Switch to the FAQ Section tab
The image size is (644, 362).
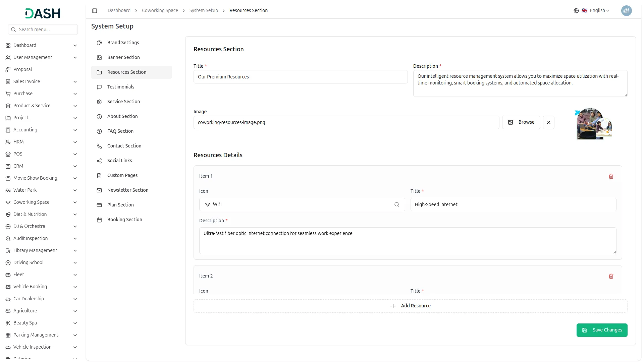pyautogui.click(x=120, y=131)
